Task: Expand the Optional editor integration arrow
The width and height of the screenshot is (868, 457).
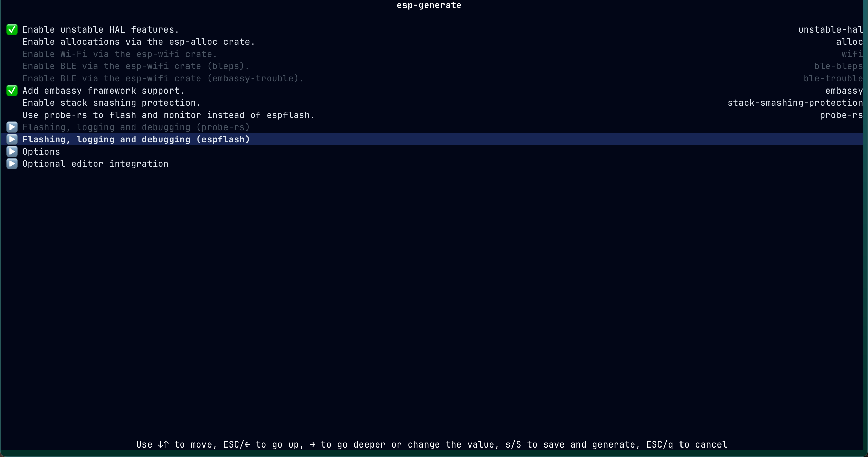Action: coord(12,164)
